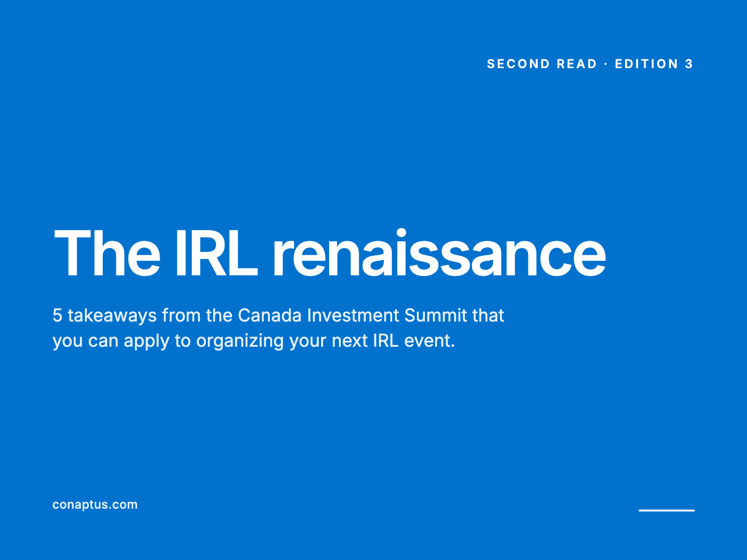The width and height of the screenshot is (747, 560).
Task: Click "SECOND READ · EDITION 3" header text
Action: tap(590, 64)
